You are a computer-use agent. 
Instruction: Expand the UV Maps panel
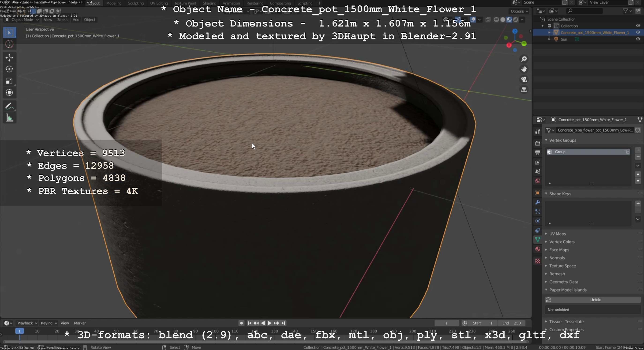point(558,234)
